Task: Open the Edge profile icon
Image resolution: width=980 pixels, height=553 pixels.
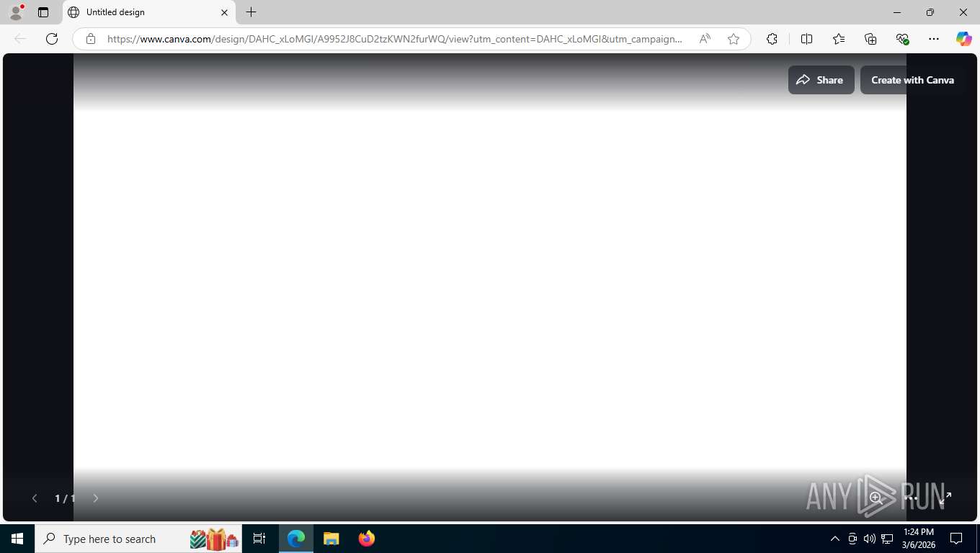Action: click(x=16, y=12)
